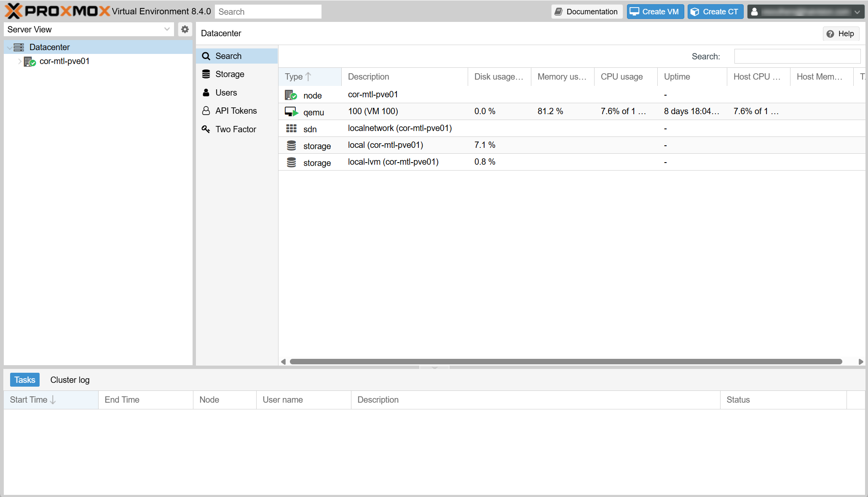Open the Storage menu item

coord(237,74)
